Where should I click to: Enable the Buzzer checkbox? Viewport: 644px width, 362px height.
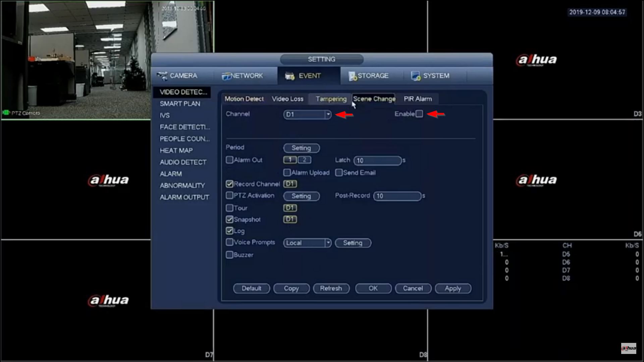pos(229,255)
